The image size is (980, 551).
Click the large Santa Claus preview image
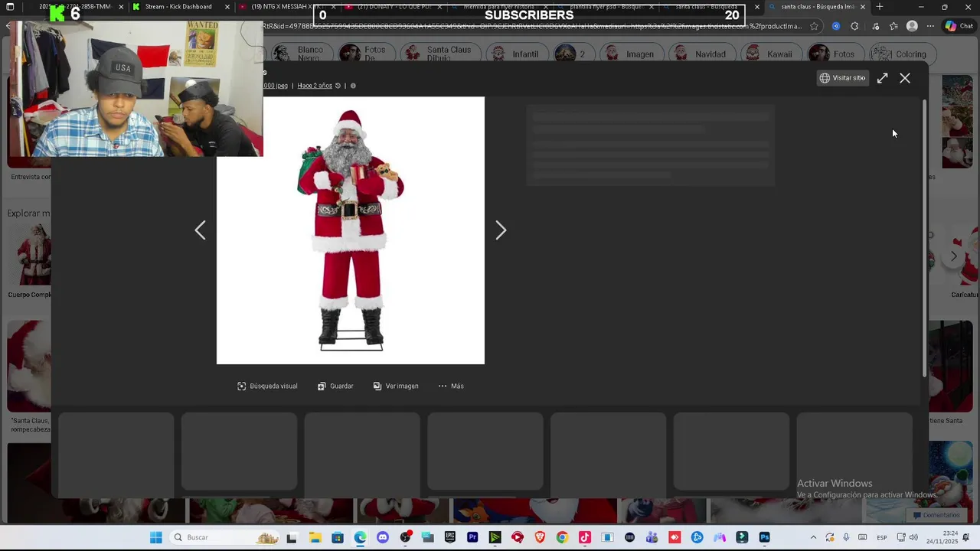pyautogui.click(x=351, y=230)
